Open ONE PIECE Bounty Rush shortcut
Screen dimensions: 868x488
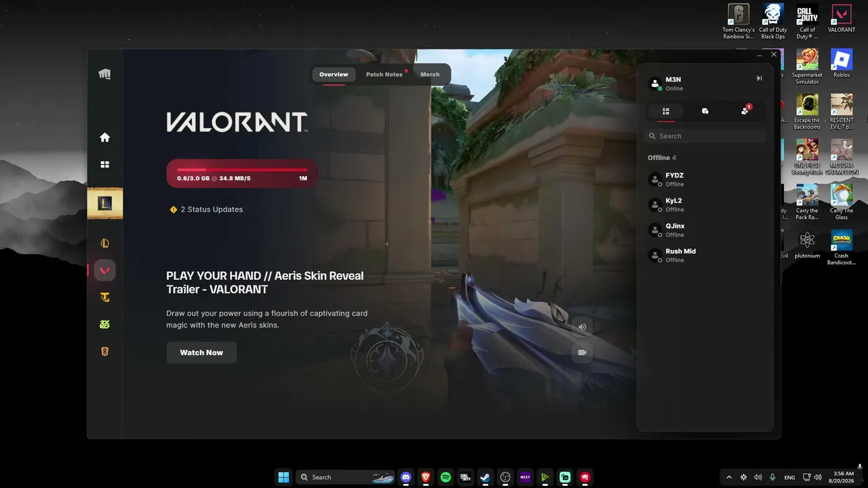pos(807,157)
